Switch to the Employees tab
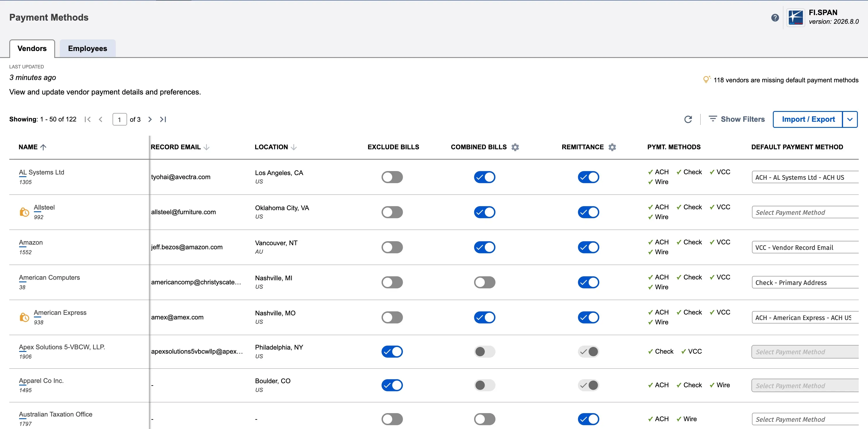This screenshot has width=868, height=429. pyautogui.click(x=88, y=48)
